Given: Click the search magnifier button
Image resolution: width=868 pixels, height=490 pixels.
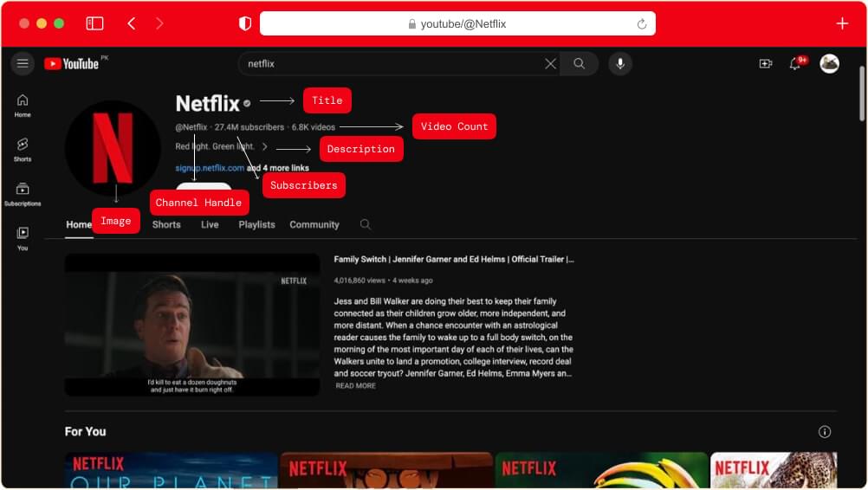Looking at the screenshot, I should 579,63.
